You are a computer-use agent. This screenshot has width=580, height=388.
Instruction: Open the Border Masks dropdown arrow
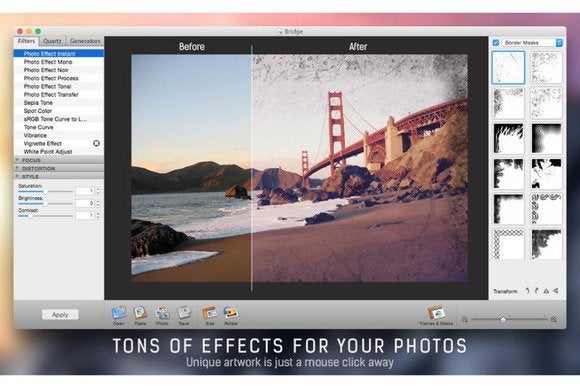pos(559,43)
